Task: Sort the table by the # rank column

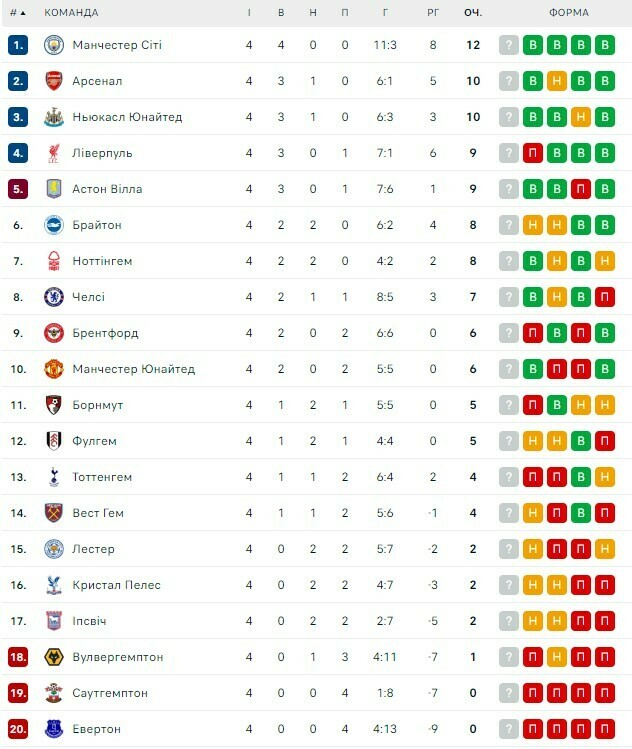Action: (17, 13)
